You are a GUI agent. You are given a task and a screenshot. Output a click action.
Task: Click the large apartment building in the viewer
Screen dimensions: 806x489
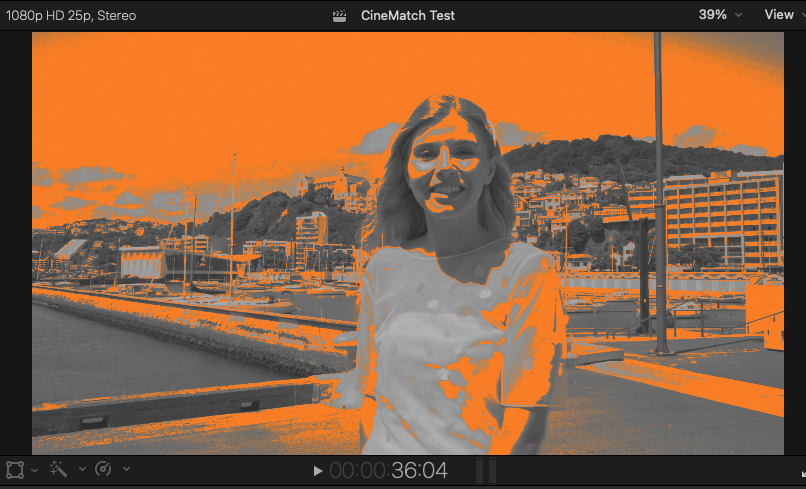(x=720, y=220)
